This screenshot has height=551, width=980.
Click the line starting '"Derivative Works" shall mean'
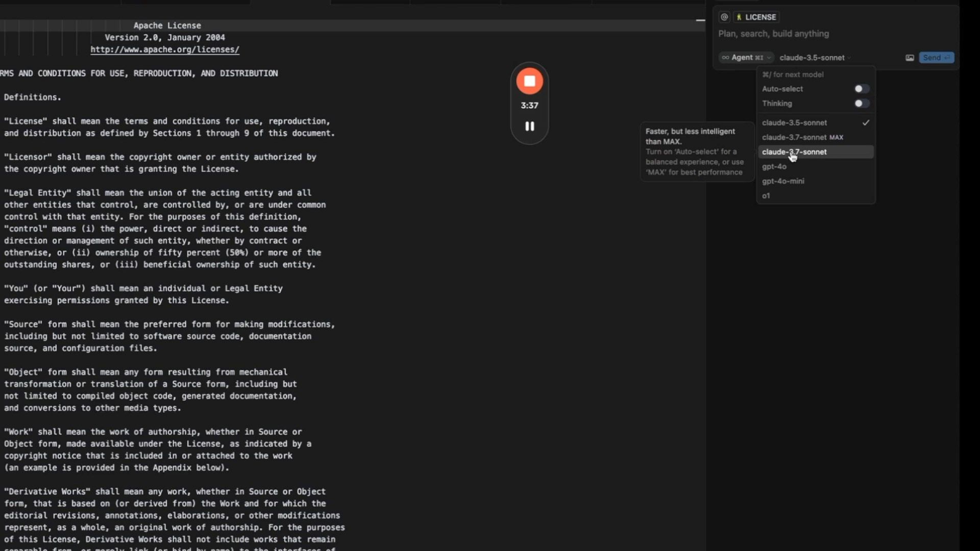tap(165, 492)
